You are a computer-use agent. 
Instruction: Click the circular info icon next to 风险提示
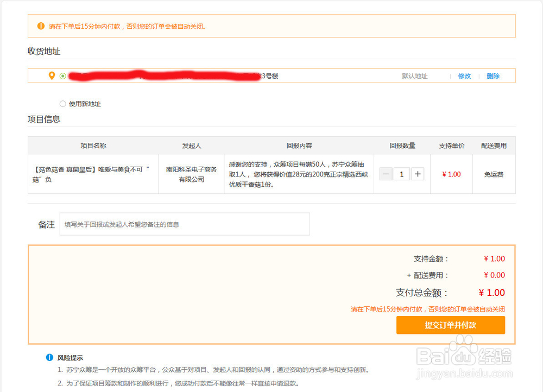pos(49,357)
